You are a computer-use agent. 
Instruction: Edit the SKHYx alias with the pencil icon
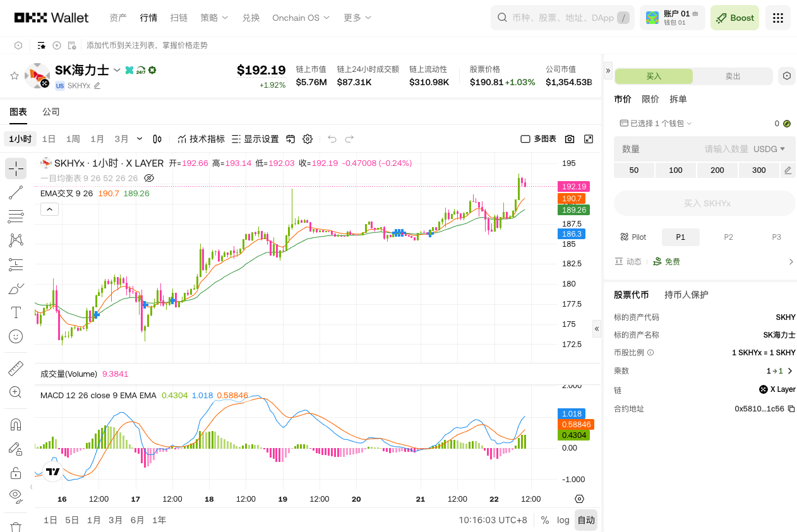(x=97, y=86)
